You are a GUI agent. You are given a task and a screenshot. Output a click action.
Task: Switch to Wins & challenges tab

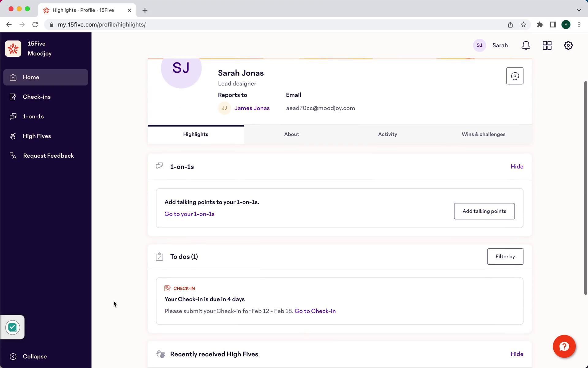coord(483,134)
